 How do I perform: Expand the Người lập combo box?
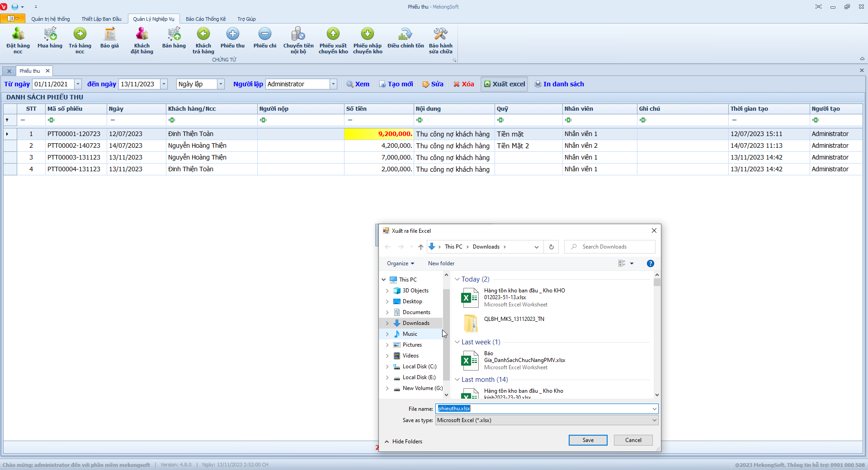(333, 84)
